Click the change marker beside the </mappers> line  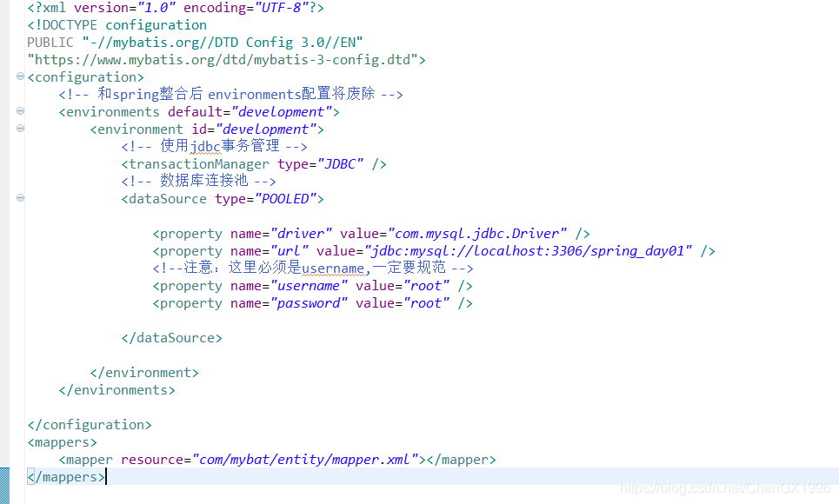(x=4, y=485)
